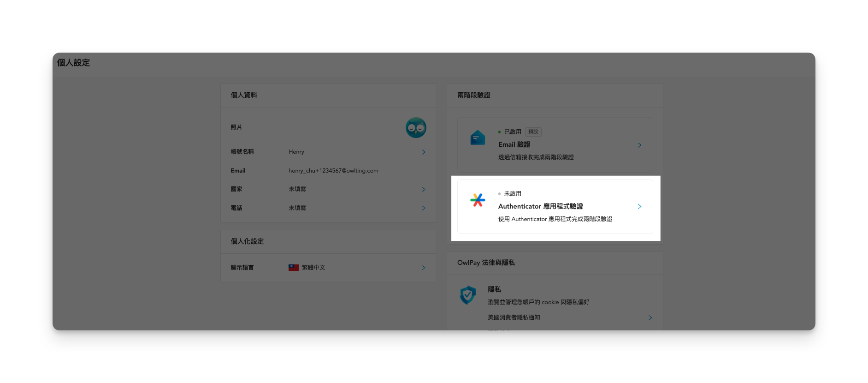Image resolution: width=868 pixels, height=383 pixels.
Task: Open Email 驗證 card chevron arrow
Action: (639, 145)
